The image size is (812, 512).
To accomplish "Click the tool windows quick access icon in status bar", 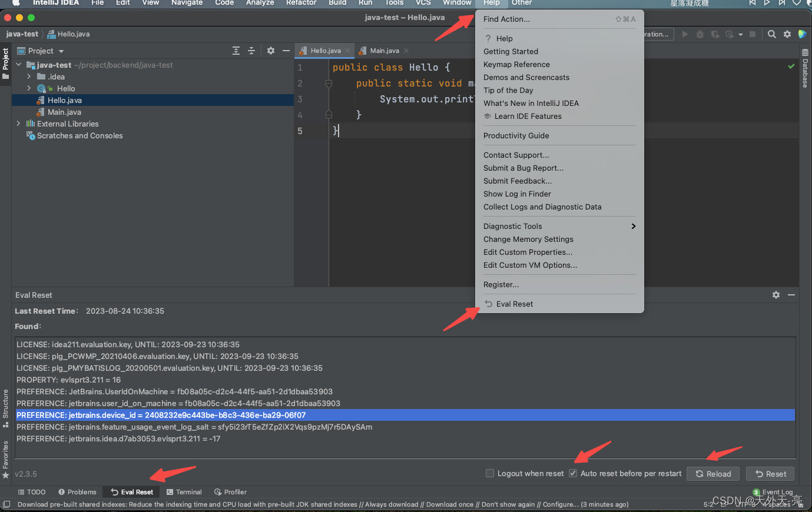I will pyautogui.click(x=6, y=504).
